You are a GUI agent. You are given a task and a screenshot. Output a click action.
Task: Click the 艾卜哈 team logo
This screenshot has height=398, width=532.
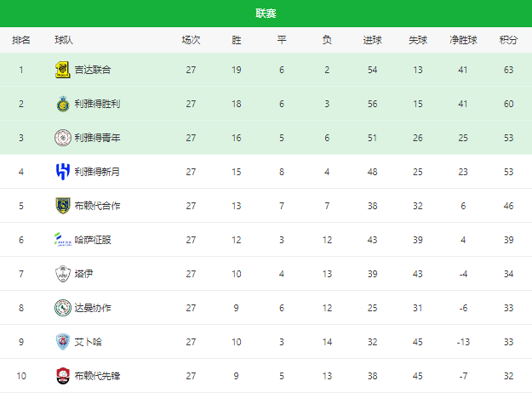pos(63,342)
